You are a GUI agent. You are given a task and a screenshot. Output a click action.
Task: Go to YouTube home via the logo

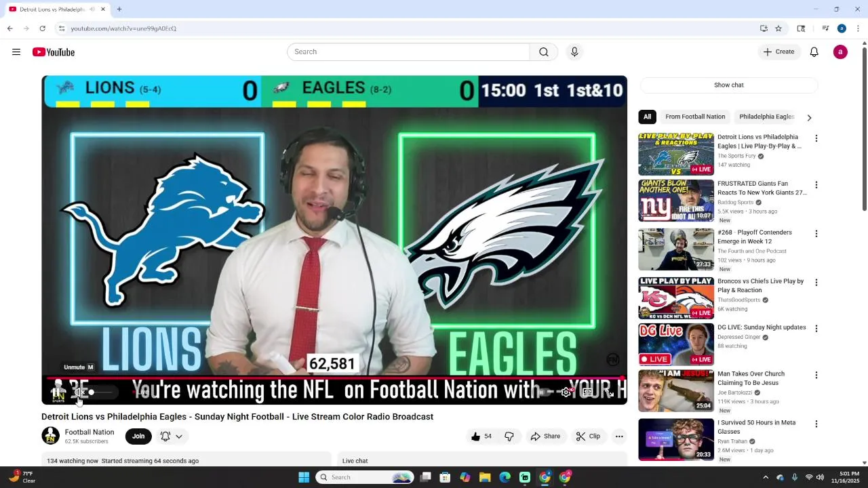coord(54,52)
